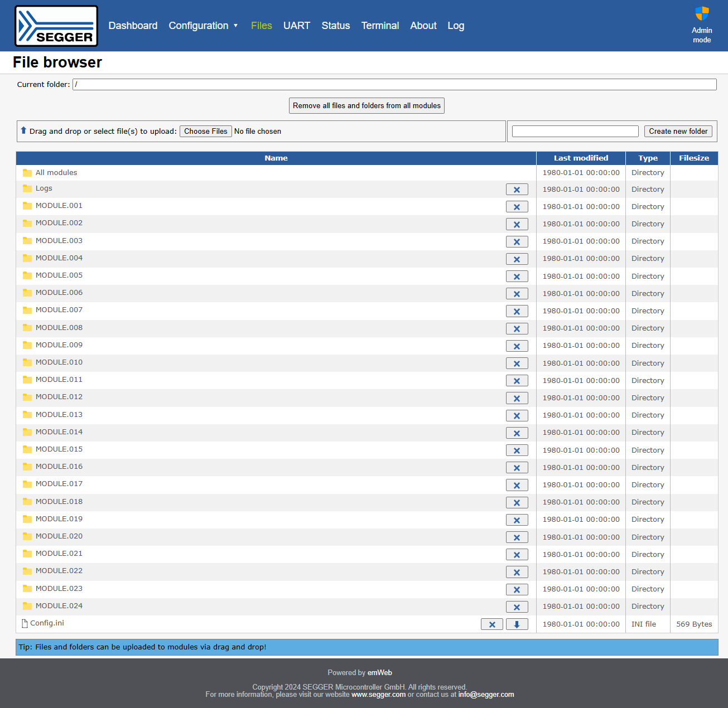Open the MODULE.015 folder
Viewport: 728px width, 708px height.
(x=59, y=449)
